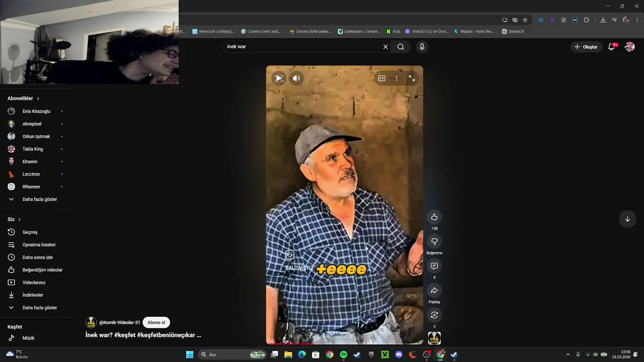Enter fullscreen mode for the Short

412,78
